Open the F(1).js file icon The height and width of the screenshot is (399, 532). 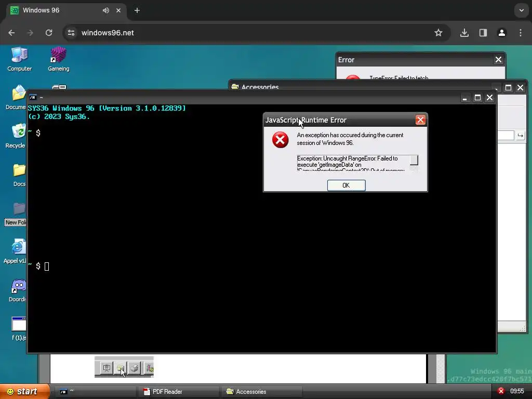(19, 328)
